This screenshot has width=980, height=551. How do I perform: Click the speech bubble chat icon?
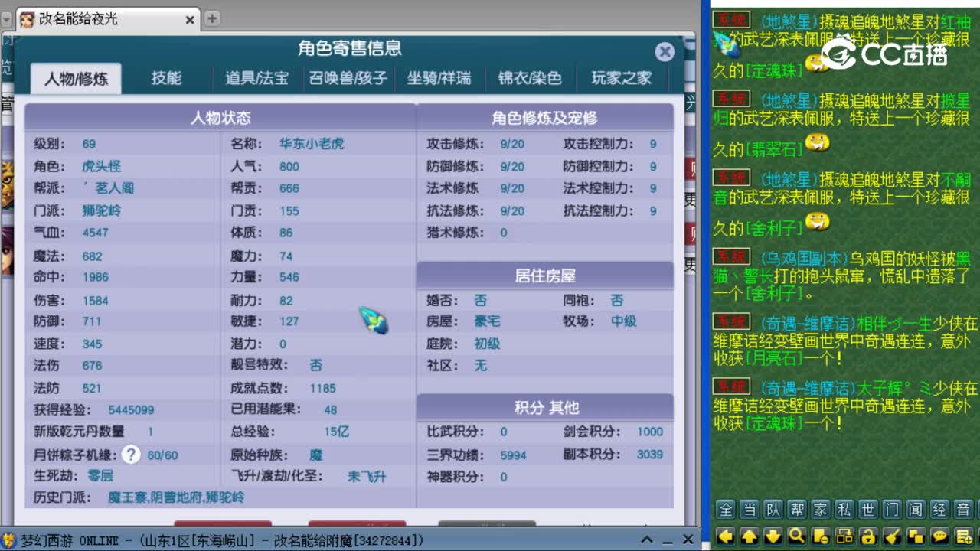click(x=939, y=535)
